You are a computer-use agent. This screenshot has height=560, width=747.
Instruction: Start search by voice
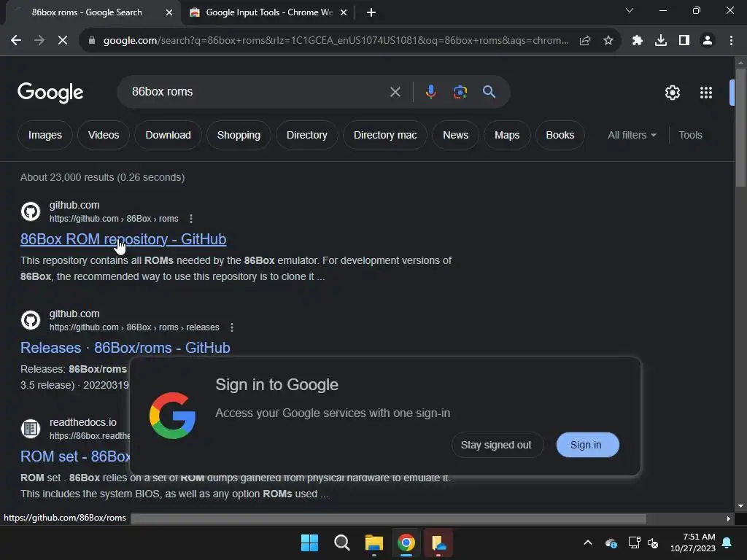click(x=430, y=92)
